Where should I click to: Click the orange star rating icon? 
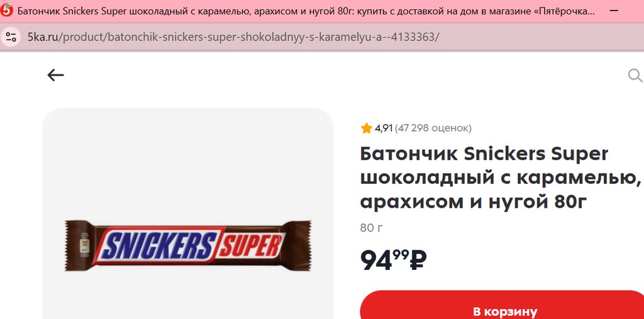tap(367, 128)
